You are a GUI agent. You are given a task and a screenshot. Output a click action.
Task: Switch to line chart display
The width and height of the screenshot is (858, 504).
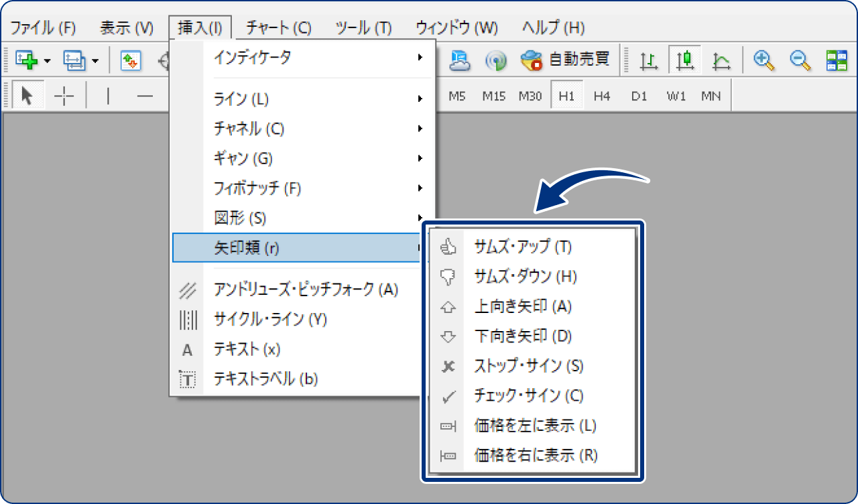[x=723, y=60]
